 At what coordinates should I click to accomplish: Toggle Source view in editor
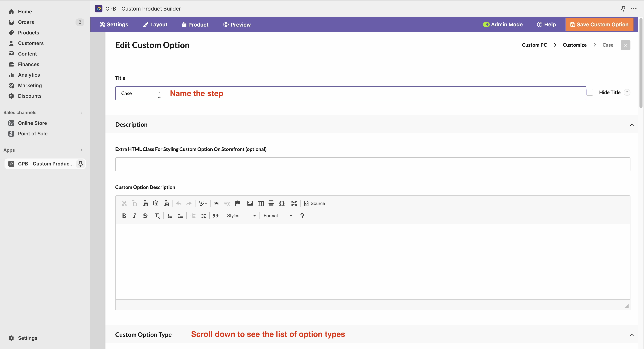(x=314, y=203)
